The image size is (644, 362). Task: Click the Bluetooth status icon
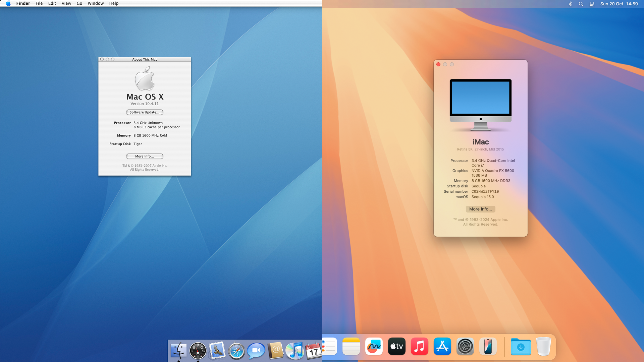[570, 4]
